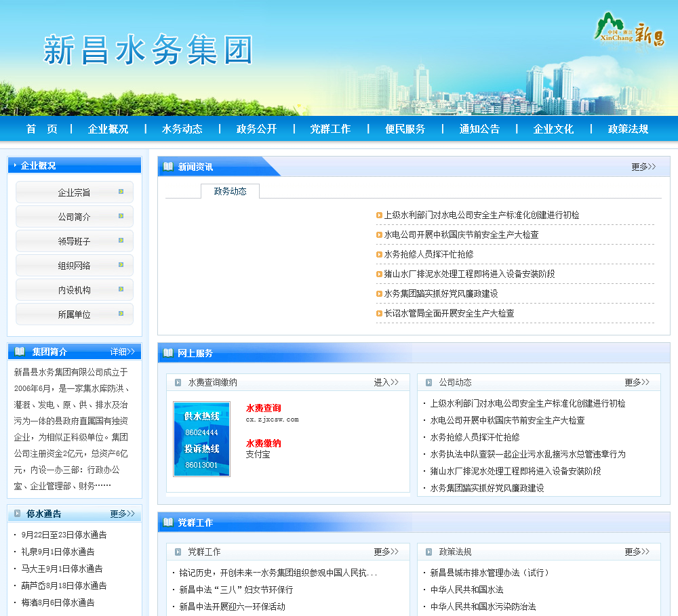Click 详细>> in the 集团简介 header
The width and height of the screenshot is (678, 616).
click(x=122, y=352)
